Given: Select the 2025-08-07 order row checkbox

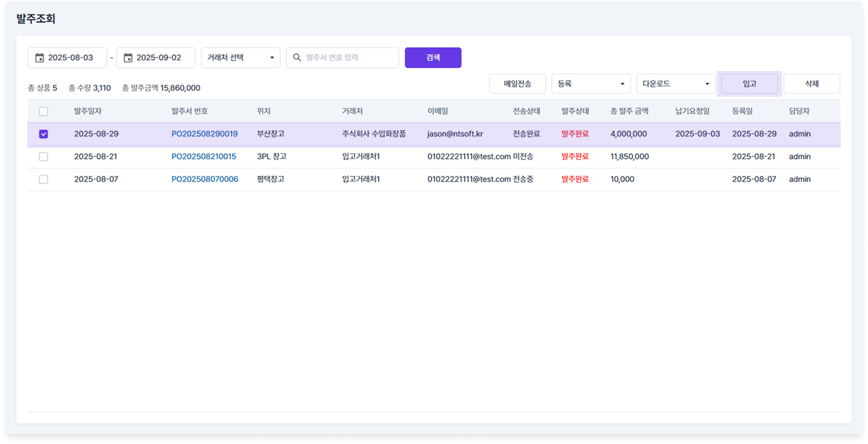Looking at the screenshot, I should point(44,179).
